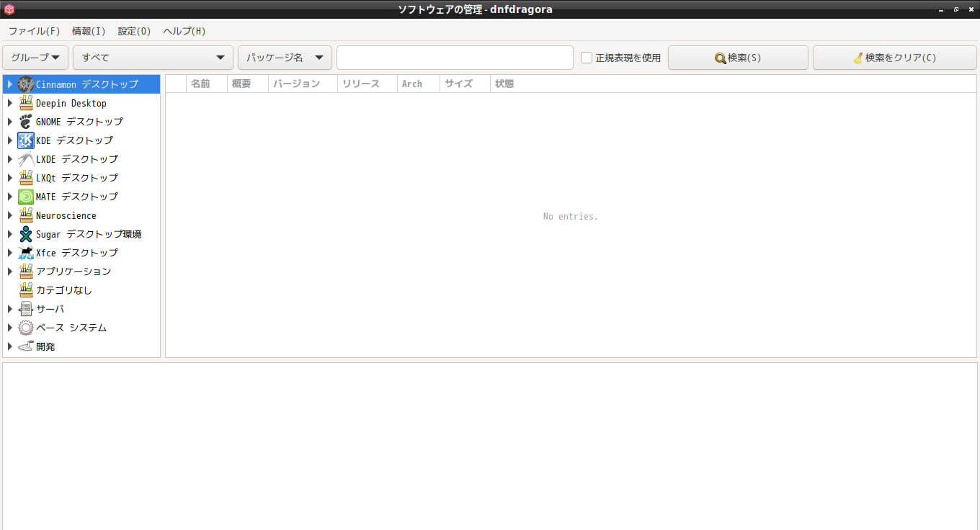Viewport: 980px width, 530px height.
Task: Click the Sugar desktop environment icon
Action: (x=26, y=234)
